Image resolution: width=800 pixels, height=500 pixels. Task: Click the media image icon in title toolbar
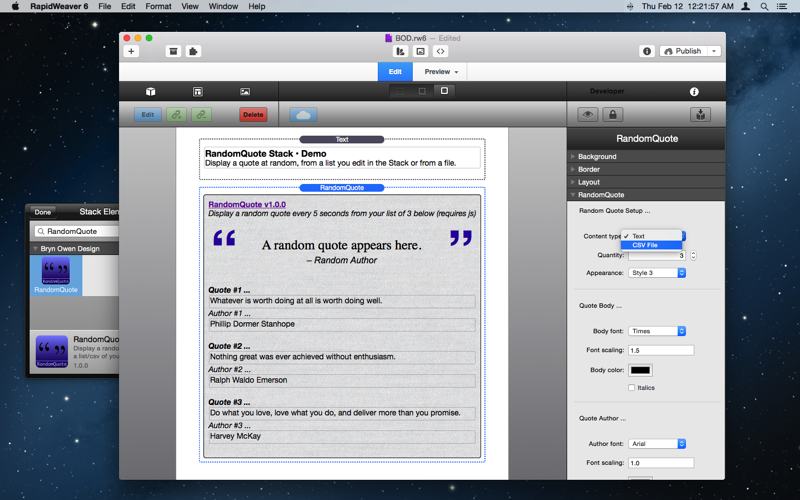[x=420, y=51]
